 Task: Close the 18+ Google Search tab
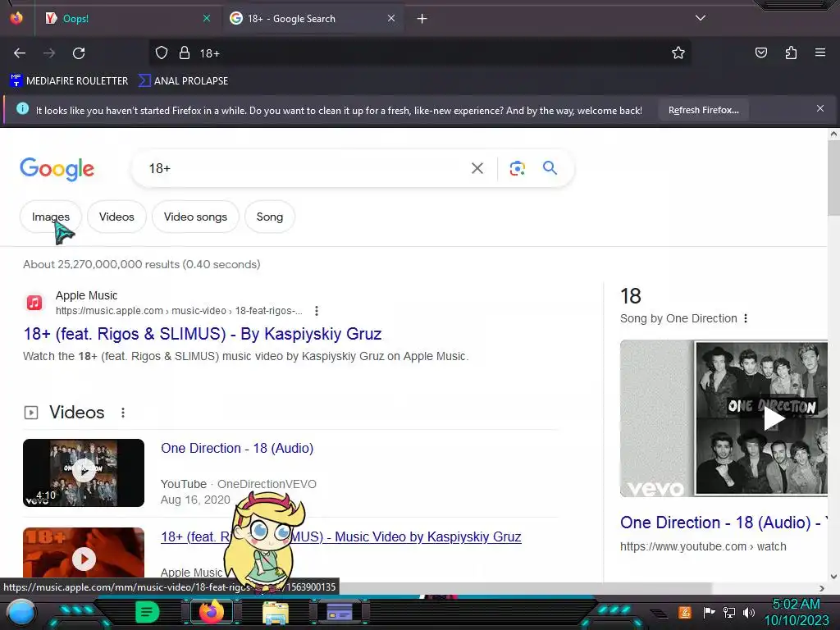(391, 18)
